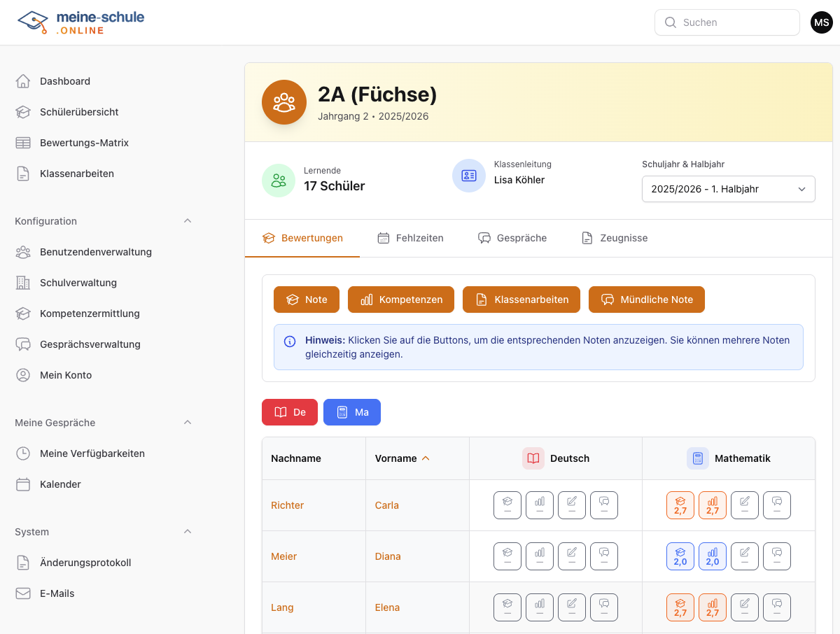Click Diana Meier's Deutsch grade icon
This screenshot has width=840, height=634.
(x=507, y=556)
